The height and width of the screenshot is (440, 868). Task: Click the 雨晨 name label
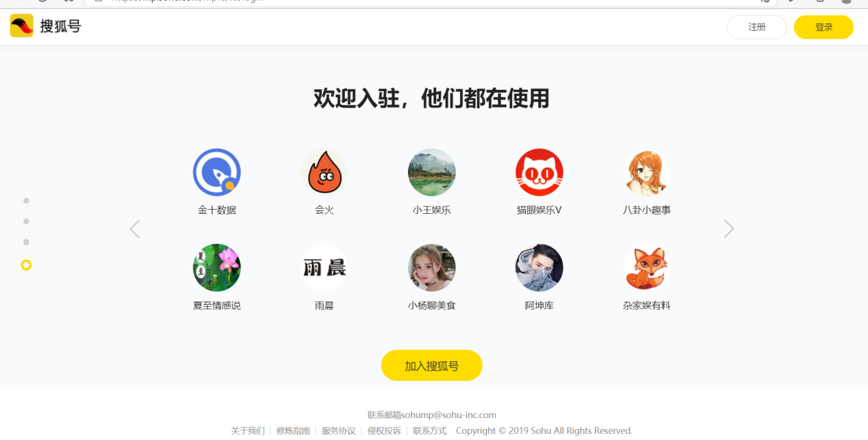[324, 306]
